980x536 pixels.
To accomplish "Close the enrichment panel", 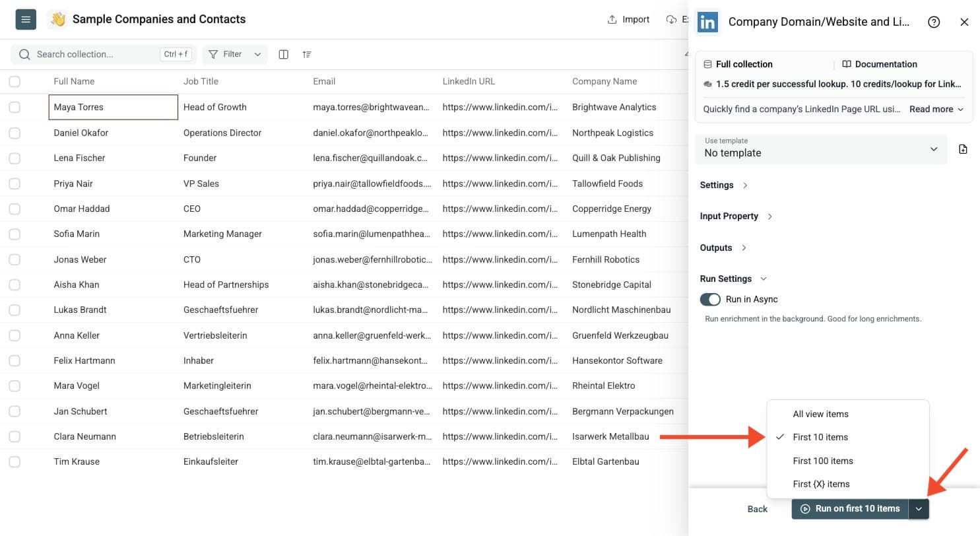I will pos(964,22).
